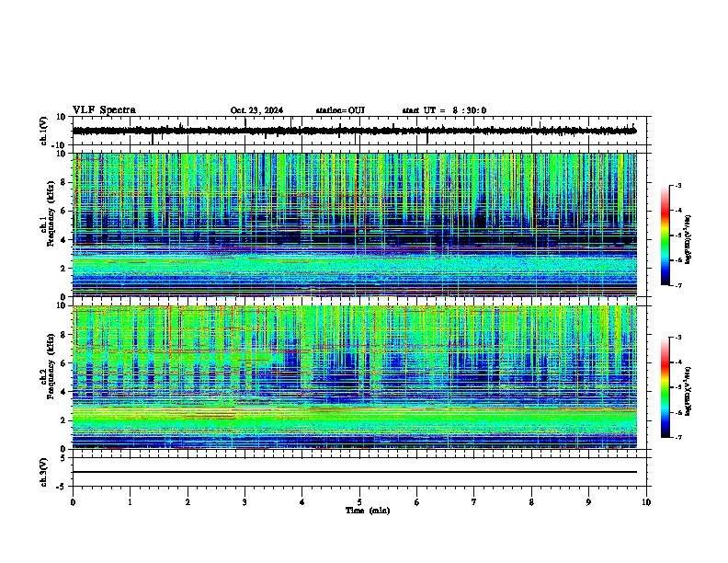
Task: Click the flat ch.3 voltage trace line
Action: point(354,472)
